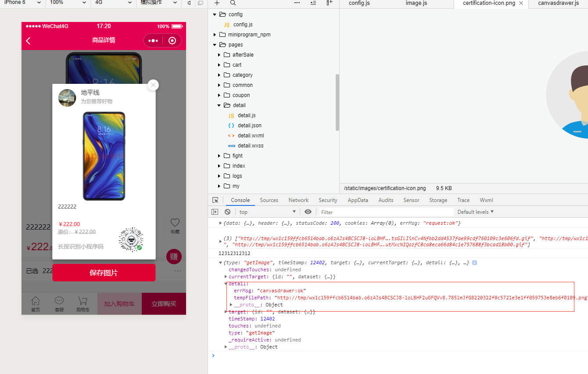588x374 pixels.
Task: Expand the fight folder
Action: coord(219,156)
